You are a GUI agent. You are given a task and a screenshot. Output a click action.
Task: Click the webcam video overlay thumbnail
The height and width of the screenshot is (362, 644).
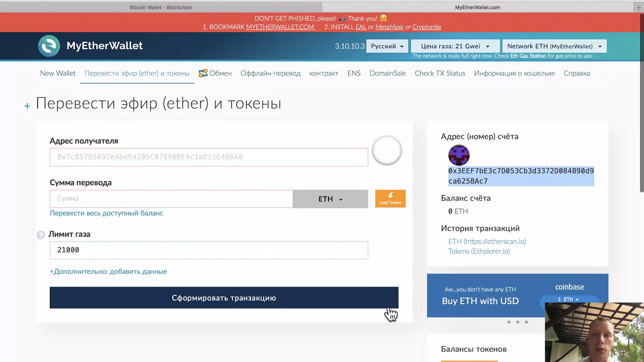coord(594,332)
